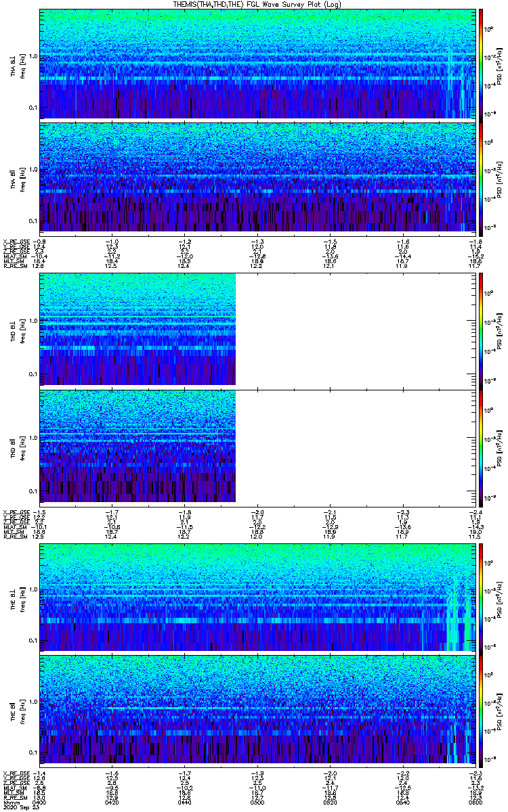The width and height of the screenshot is (508, 812).
Task: Click the '0420' time tick label
Action: coord(112,802)
